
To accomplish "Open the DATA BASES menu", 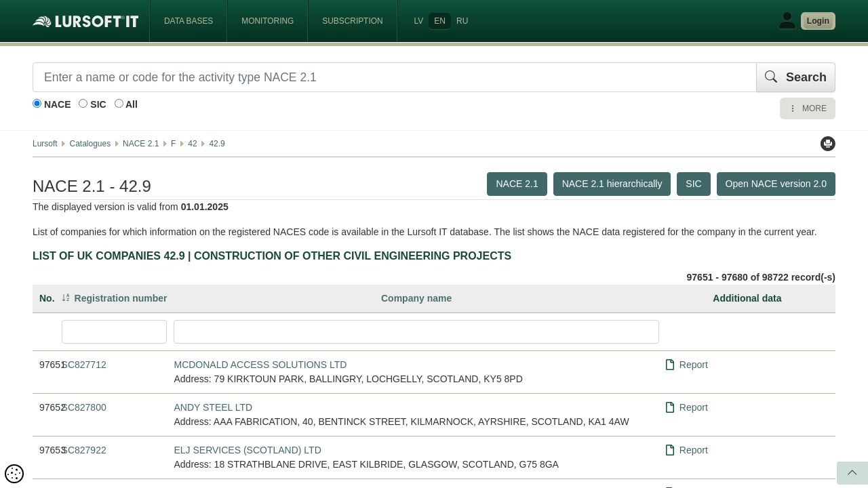I will click(x=189, y=21).
